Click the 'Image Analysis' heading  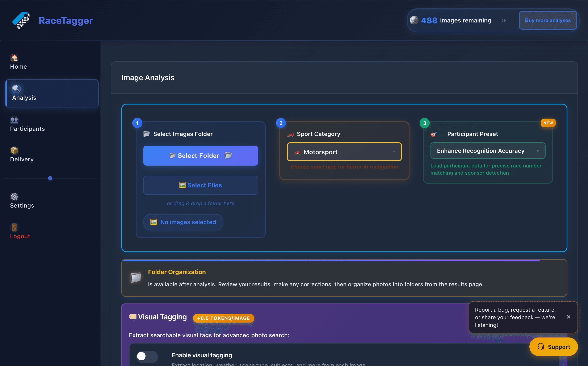click(148, 77)
